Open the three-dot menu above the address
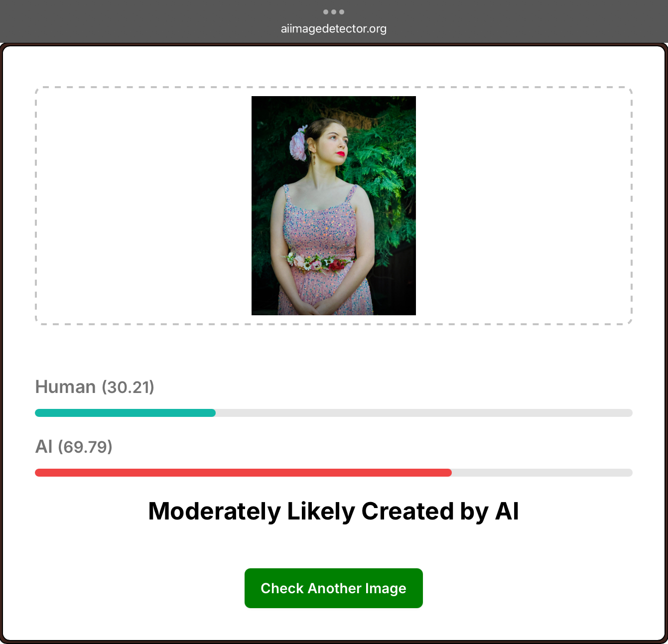Viewport: 668px width, 644px height. point(333,12)
